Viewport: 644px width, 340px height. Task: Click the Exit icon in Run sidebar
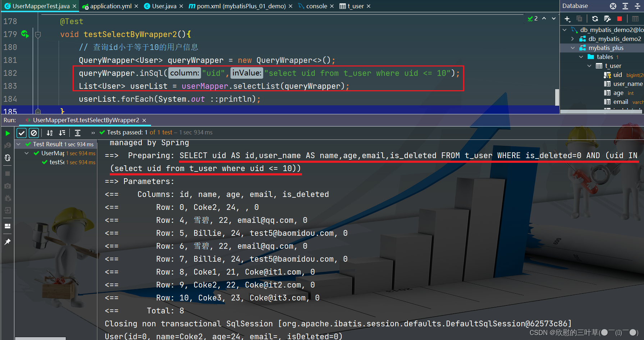pyautogui.click(x=8, y=210)
